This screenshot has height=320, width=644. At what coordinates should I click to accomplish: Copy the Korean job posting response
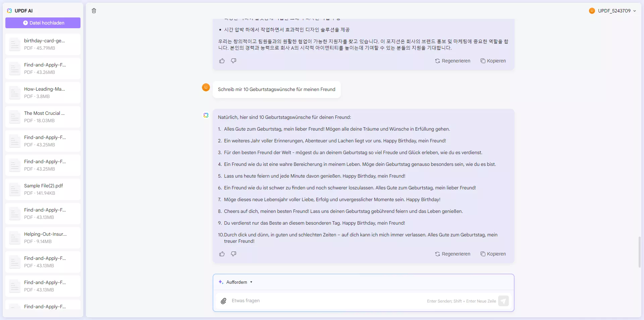[x=493, y=61]
